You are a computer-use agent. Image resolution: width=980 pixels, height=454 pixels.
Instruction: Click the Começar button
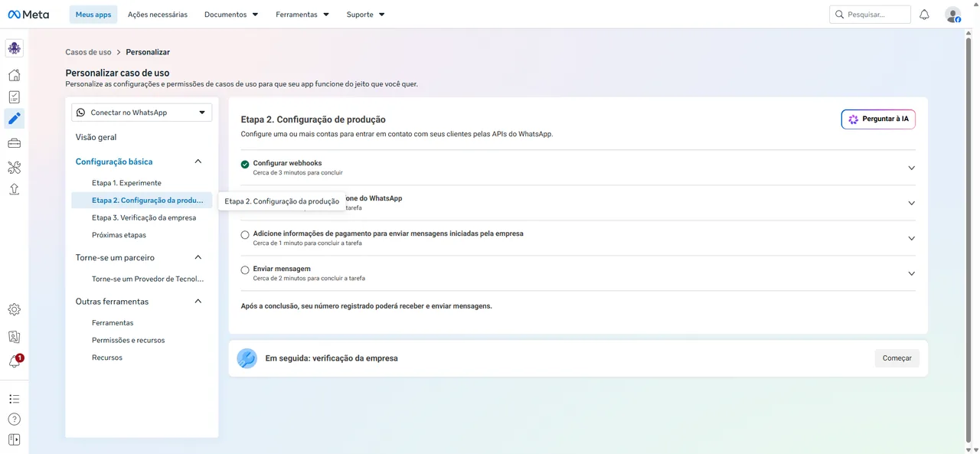click(897, 358)
